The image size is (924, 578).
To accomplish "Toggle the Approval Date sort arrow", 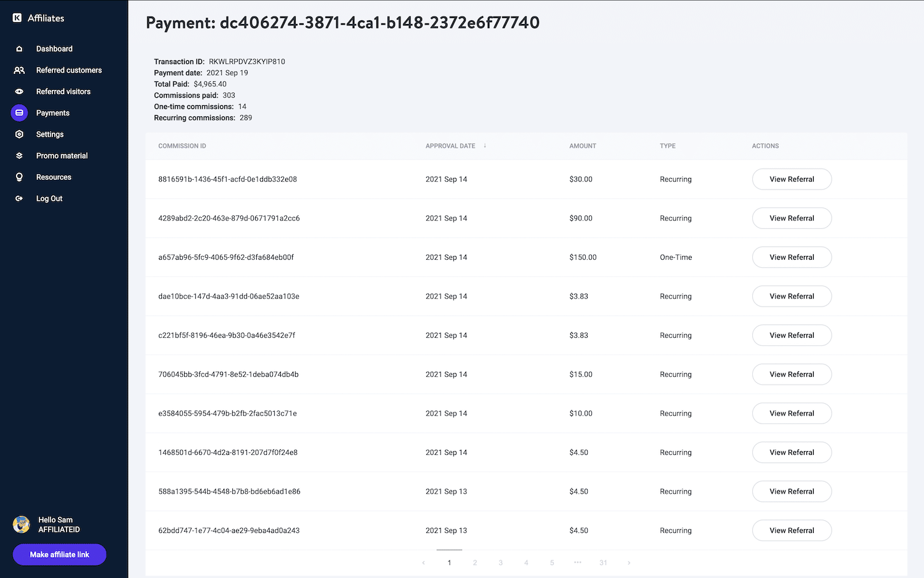I will (485, 146).
